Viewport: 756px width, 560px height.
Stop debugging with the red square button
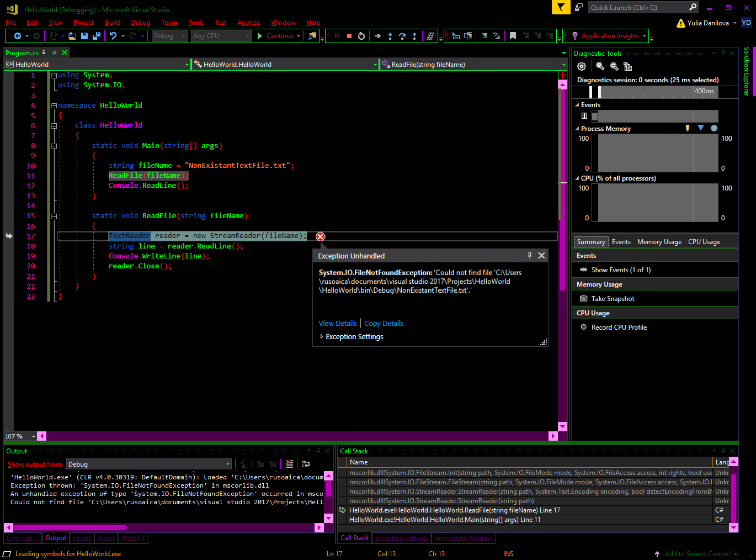point(349,36)
